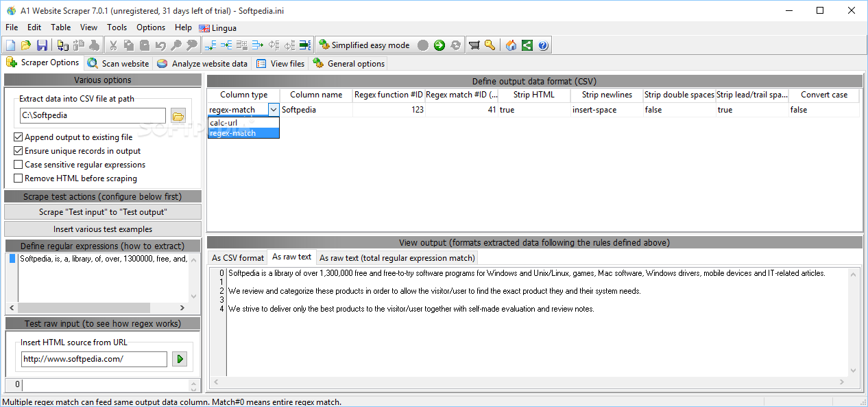Click the Home house icon in toolbar
Image resolution: width=868 pixels, height=407 pixels.
tap(511, 45)
